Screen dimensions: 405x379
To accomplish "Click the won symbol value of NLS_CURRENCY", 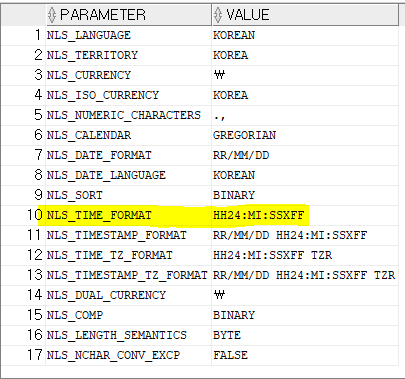I will click(305, 75).
